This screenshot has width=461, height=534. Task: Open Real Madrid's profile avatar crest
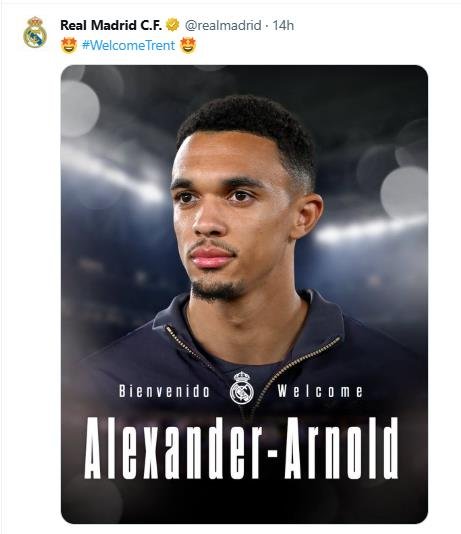point(35,32)
